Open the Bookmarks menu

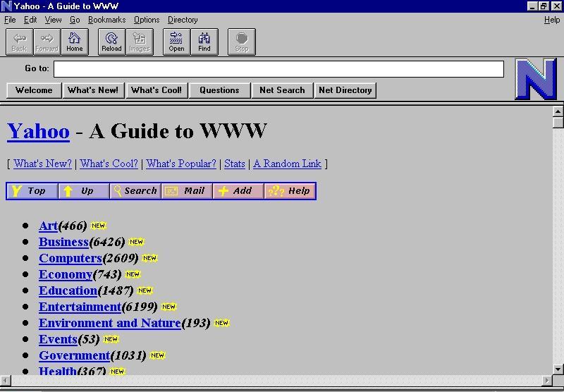(x=106, y=20)
